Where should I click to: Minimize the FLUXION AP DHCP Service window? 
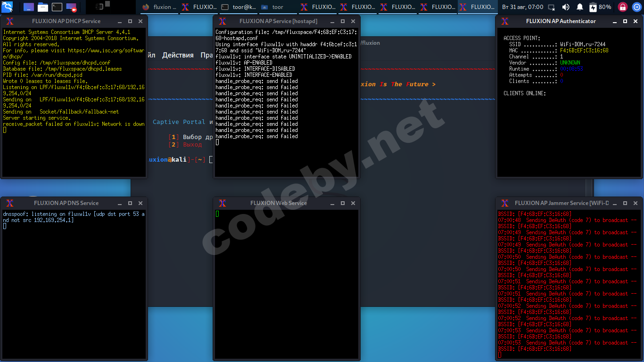click(120, 22)
